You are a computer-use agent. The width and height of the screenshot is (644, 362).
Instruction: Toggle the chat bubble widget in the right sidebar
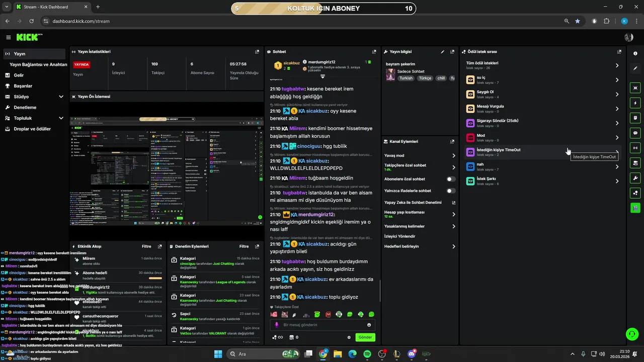[x=635, y=133]
